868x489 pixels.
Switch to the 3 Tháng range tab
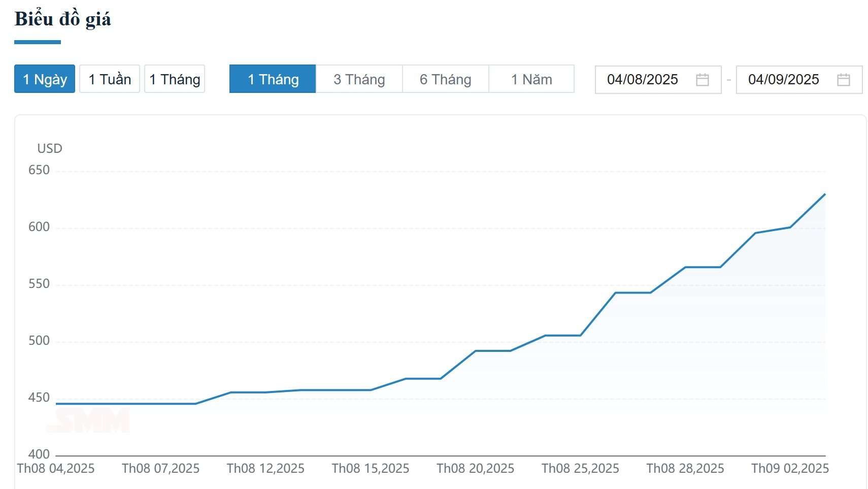coord(359,79)
